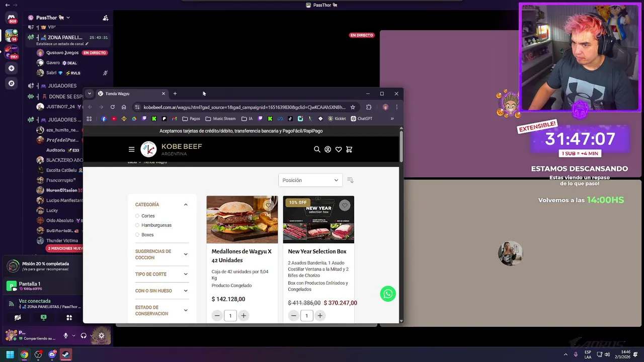Open Chrome extensions puzzle icon
644x362 pixels.
(369, 107)
